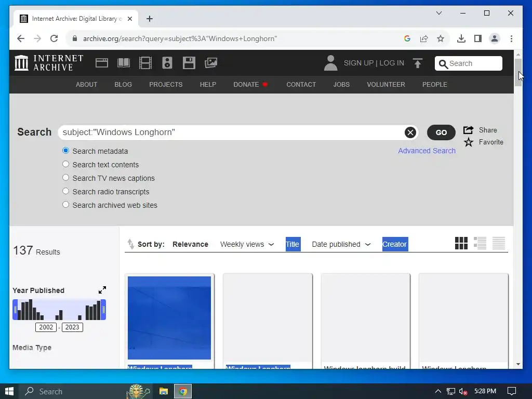Open the Video film-strip icon
Viewport: 532px width, 399px height.
[145, 63]
